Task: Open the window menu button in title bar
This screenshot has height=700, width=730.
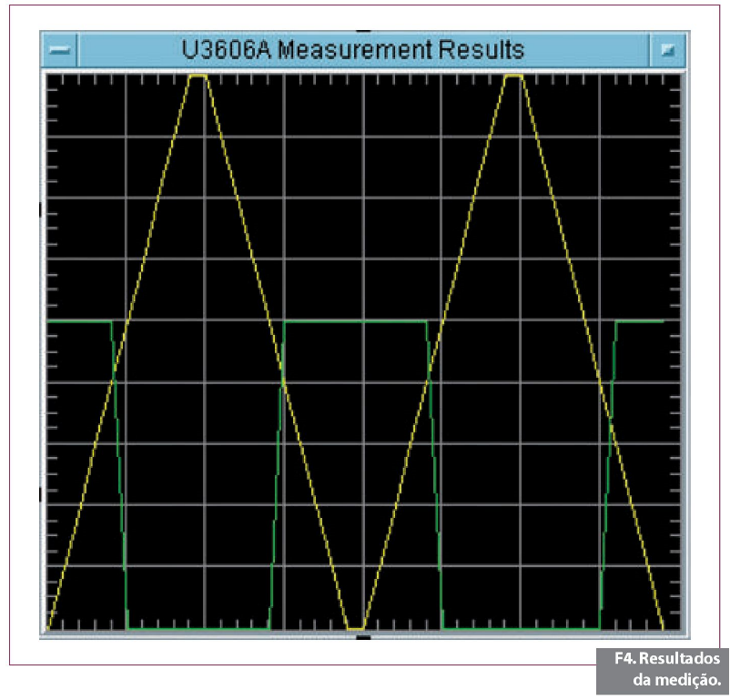Action: (60, 50)
